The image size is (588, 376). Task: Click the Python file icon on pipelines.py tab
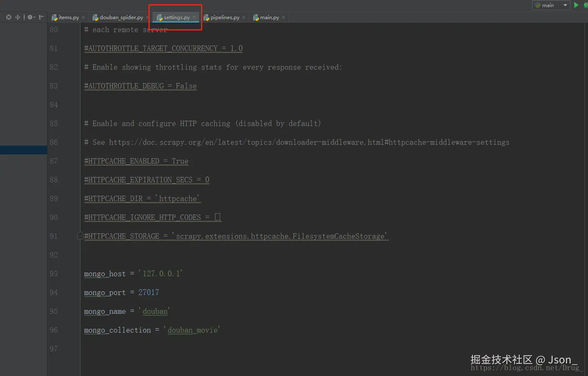click(x=206, y=18)
